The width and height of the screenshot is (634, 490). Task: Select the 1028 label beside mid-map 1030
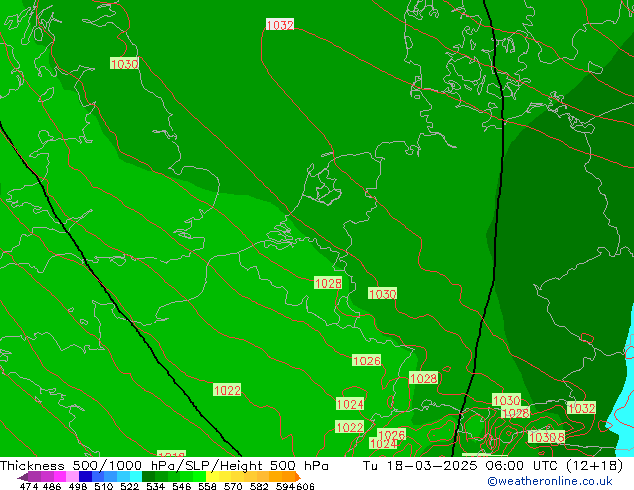coord(328,283)
